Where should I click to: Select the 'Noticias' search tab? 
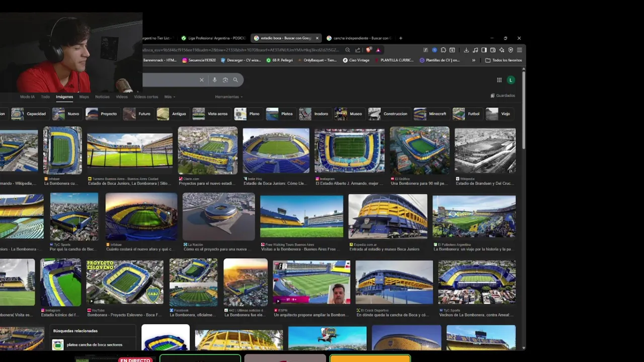(x=102, y=97)
